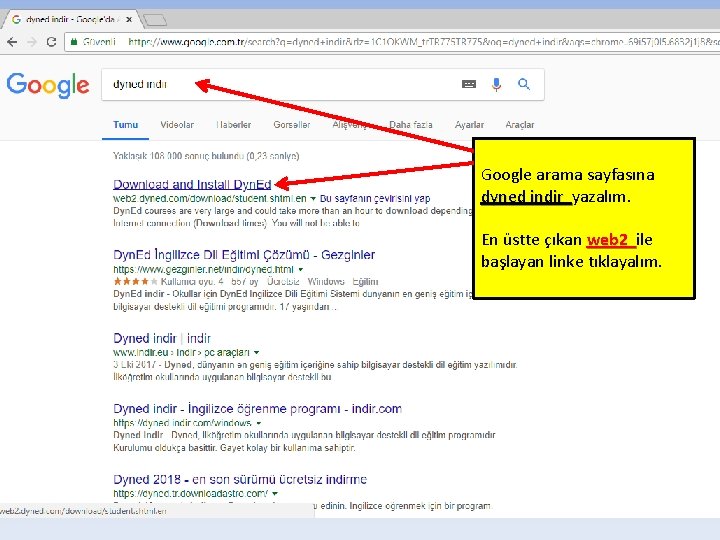The image size is (720, 540).
Task: Click the green secure padlock icon
Action: click(x=73, y=42)
